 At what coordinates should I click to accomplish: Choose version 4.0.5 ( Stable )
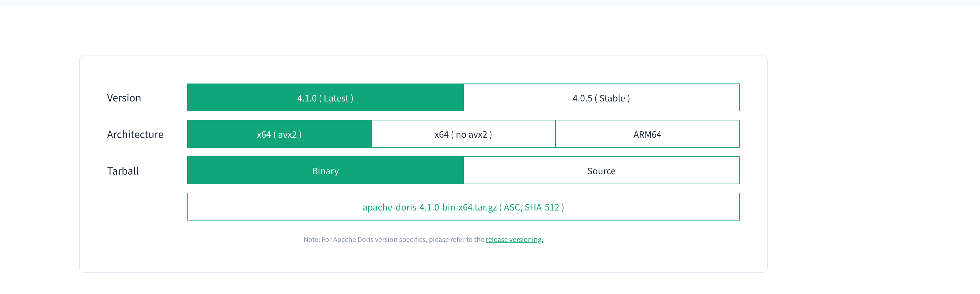[601, 98]
